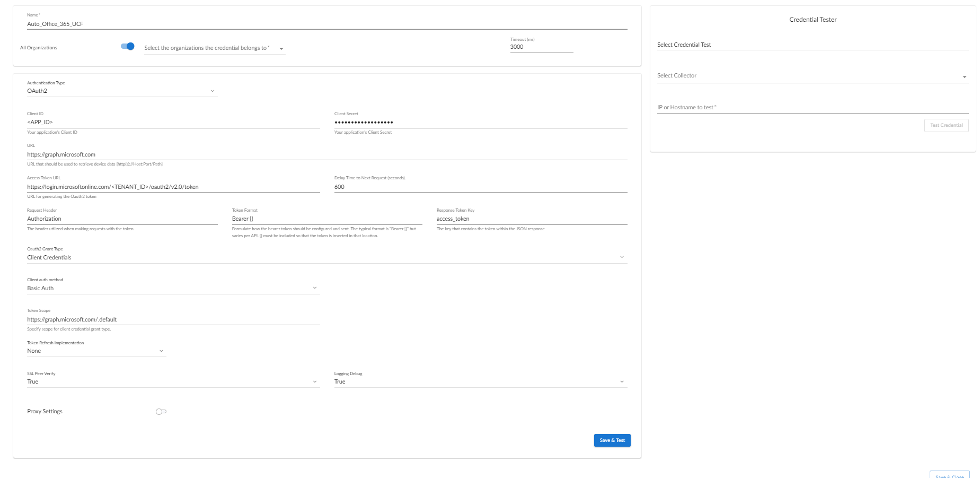
Task: Click the Delay Time to Next Request field
Action: 481,187
